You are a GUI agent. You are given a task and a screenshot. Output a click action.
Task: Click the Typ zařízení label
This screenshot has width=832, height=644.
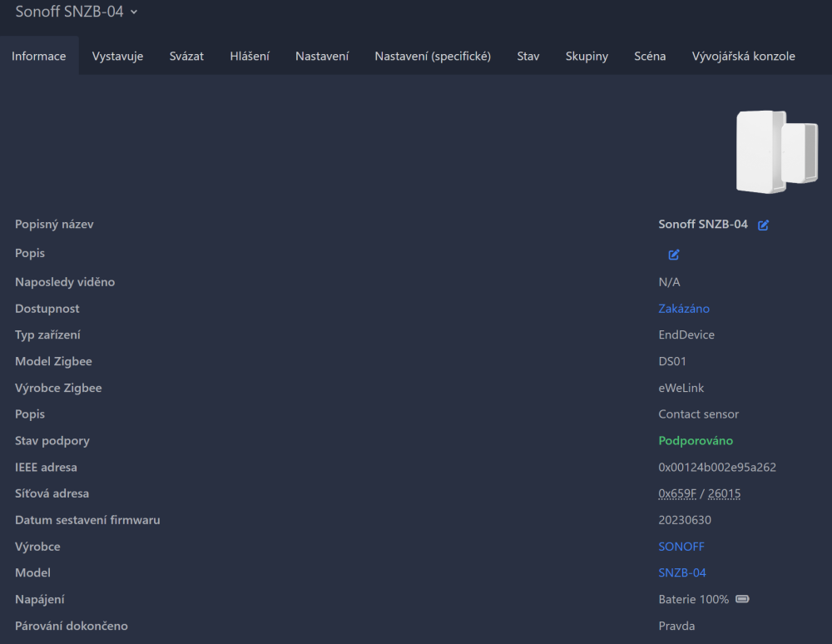(x=47, y=334)
